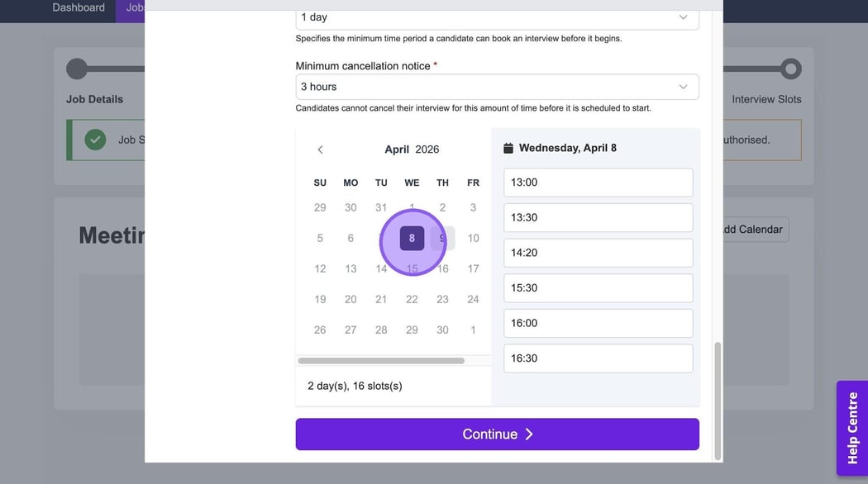Click the Add Calendar button
Screen dimensions: 868x484
coord(749,229)
